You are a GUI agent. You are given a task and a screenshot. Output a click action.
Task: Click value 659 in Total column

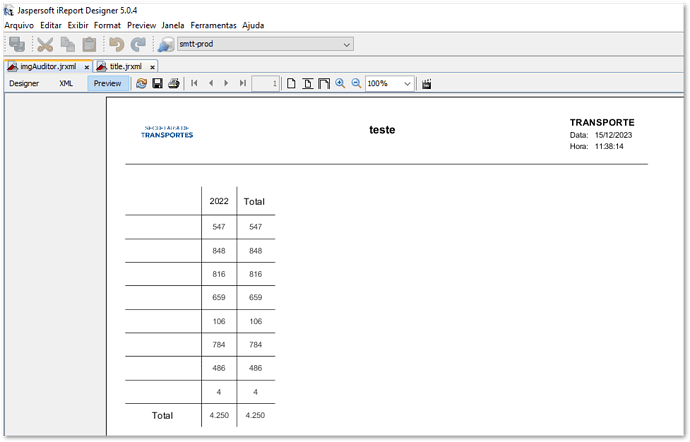point(255,297)
